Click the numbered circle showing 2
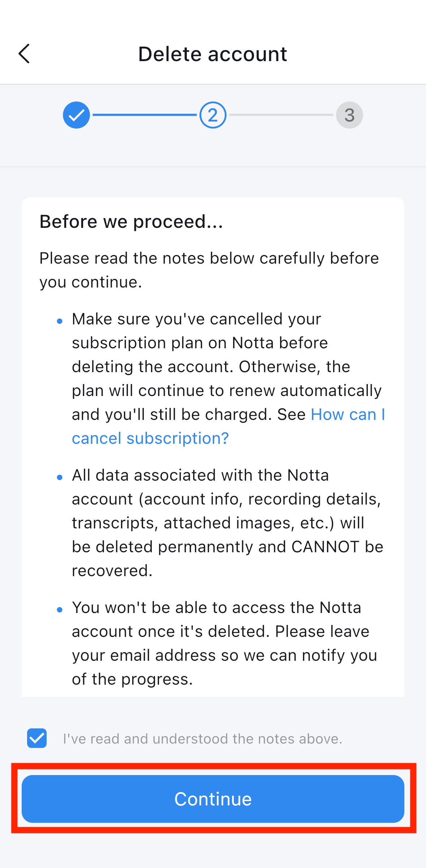This screenshot has height=868, width=426. 213,115
